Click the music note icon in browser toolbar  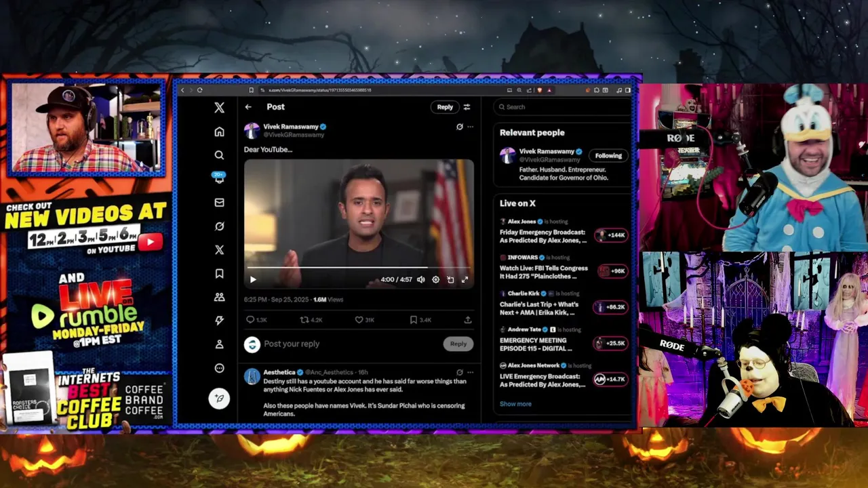click(x=619, y=90)
